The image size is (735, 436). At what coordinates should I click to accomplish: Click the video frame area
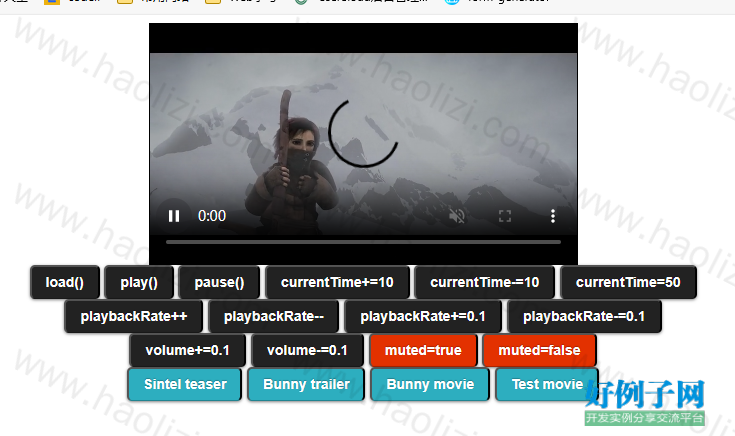363,143
